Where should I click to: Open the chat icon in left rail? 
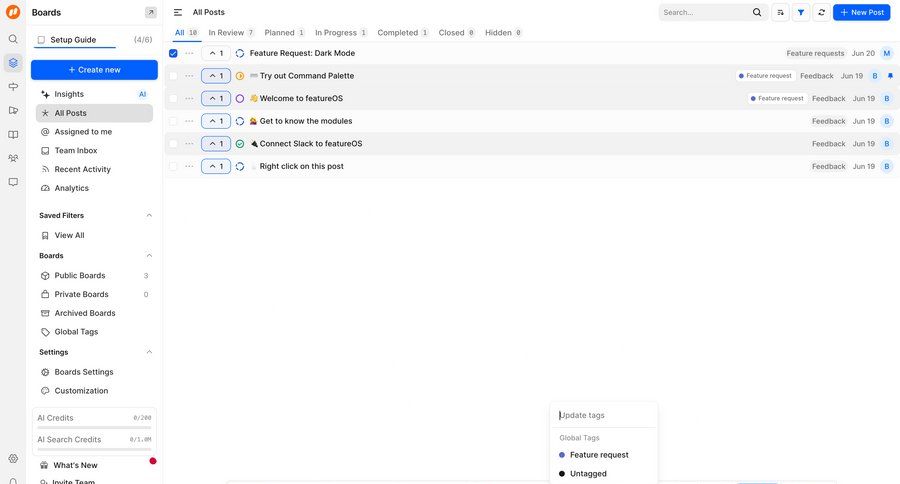[x=13, y=182]
